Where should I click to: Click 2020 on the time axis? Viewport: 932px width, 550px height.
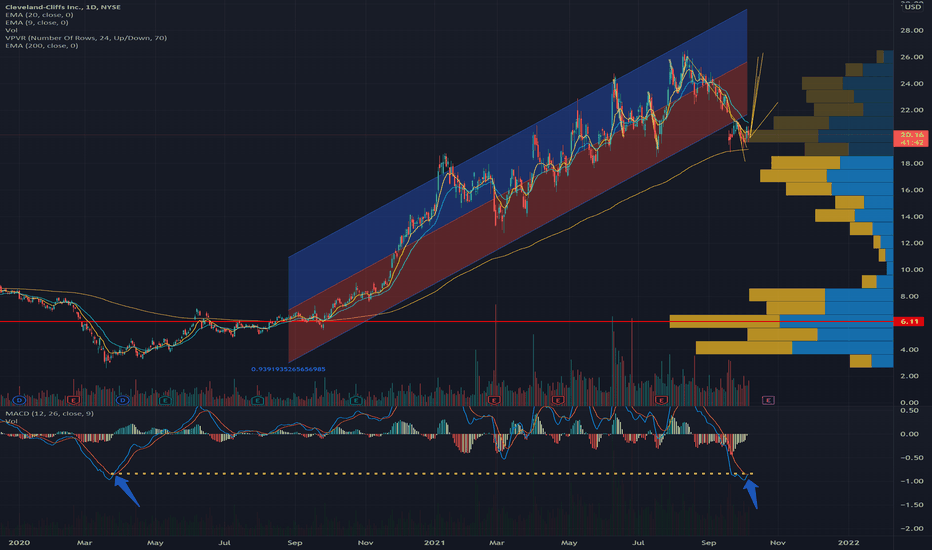click(19, 543)
